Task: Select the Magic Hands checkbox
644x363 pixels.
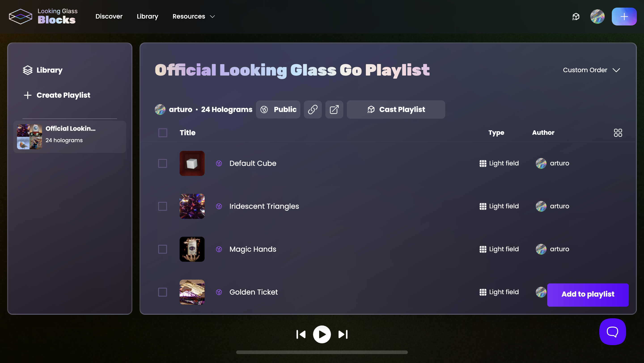Action: [163, 249]
